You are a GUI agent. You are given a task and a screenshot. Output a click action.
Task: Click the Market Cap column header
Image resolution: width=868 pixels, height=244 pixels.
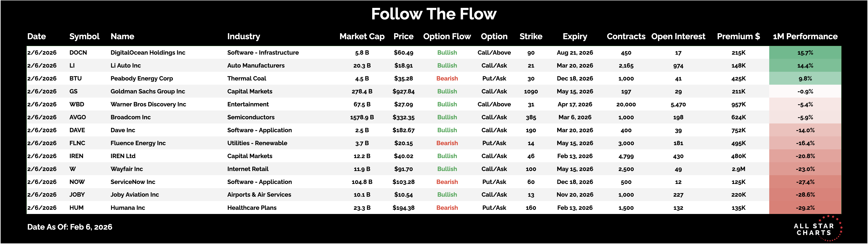coord(362,36)
